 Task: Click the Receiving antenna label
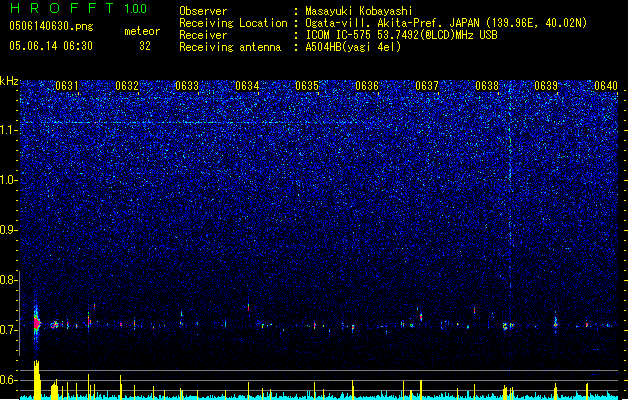coord(230,47)
